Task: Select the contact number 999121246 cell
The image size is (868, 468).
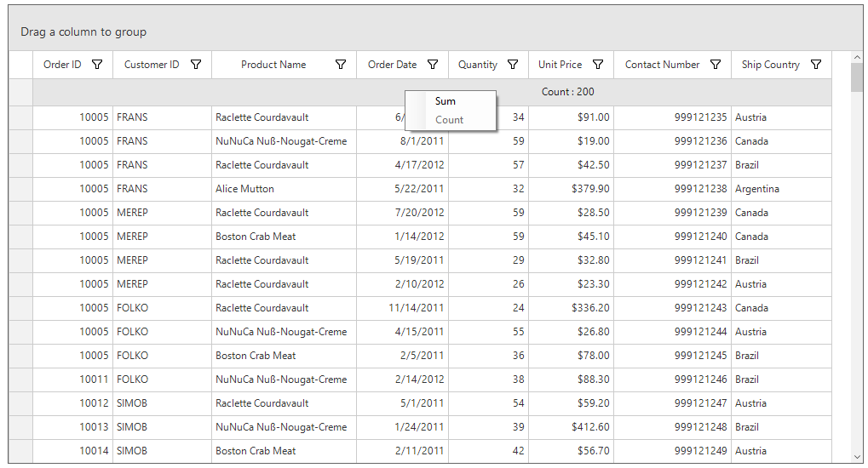Action: click(672, 380)
